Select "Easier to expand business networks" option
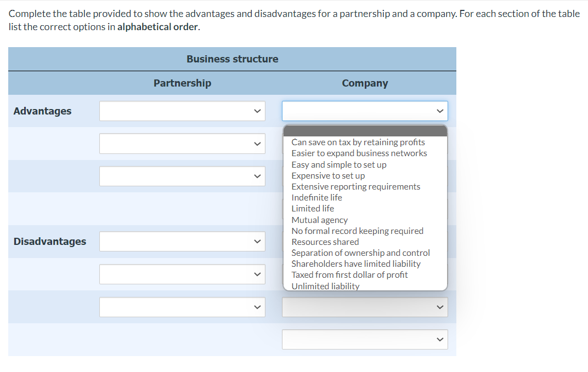 [359, 153]
